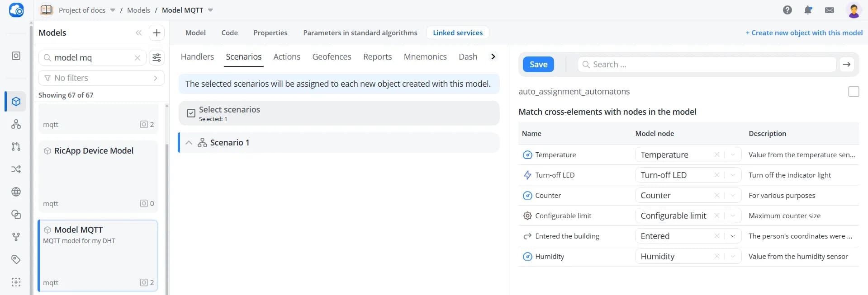Click the Temperature row gauge icon
Viewport: 868px width, 295px height.
[x=527, y=155]
